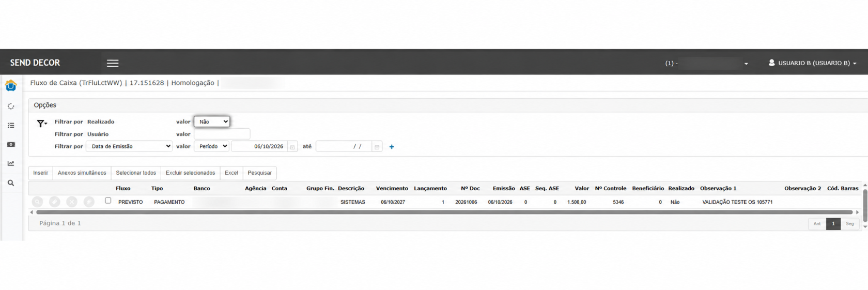The width and height of the screenshot is (868, 290).
Task: Click the Opções panel heading
Action: click(45, 105)
